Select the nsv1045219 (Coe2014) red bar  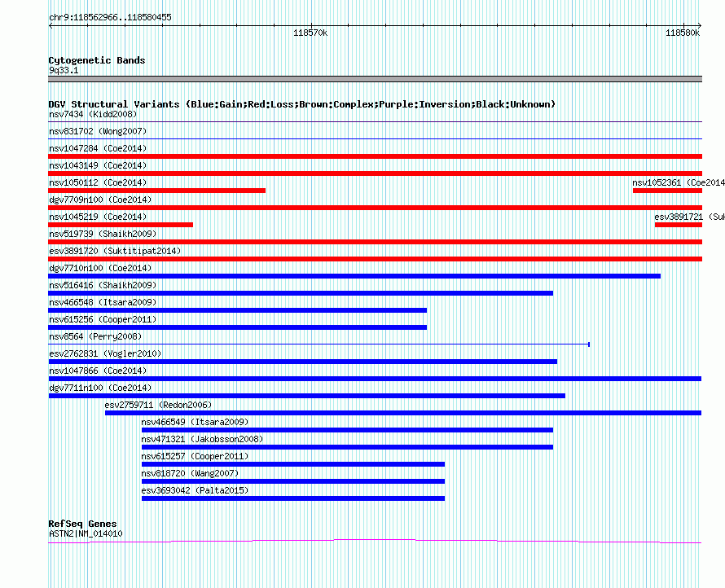pos(121,225)
